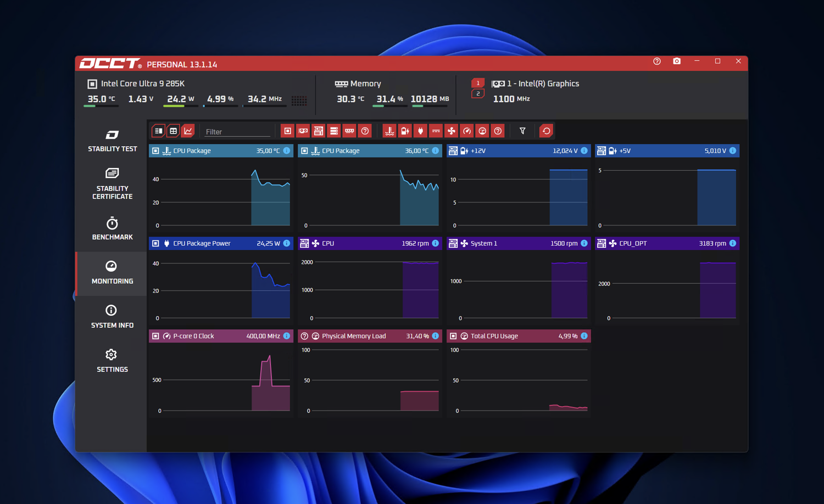This screenshot has height=504, width=824.
Task: Go to the Benchmark section
Action: coord(112,229)
